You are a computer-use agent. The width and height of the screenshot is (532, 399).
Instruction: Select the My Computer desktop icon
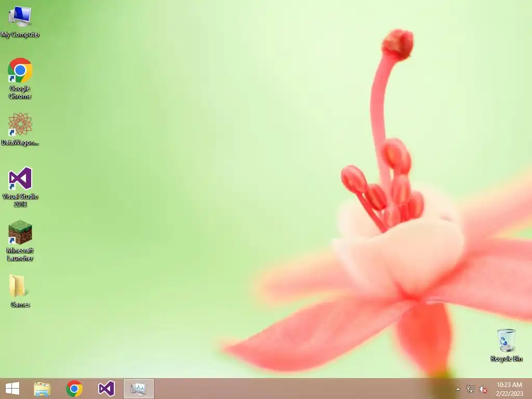(x=20, y=22)
